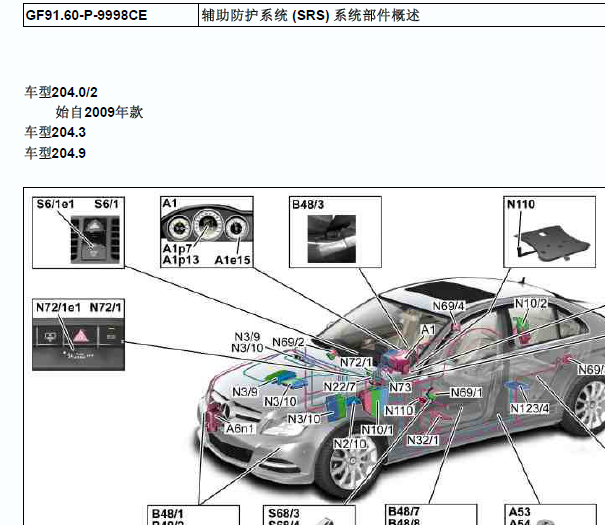
Task: Click the B48/1 box label
Action: (167, 514)
